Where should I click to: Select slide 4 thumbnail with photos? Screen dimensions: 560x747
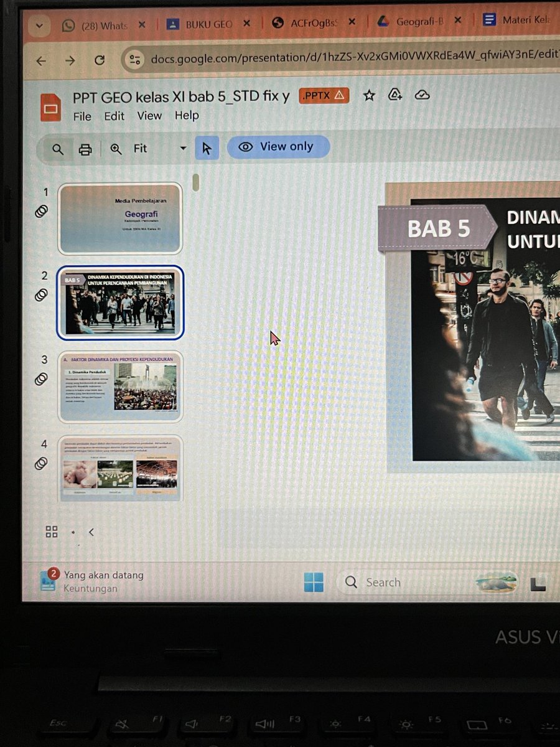pyautogui.click(x=120, y=468)
